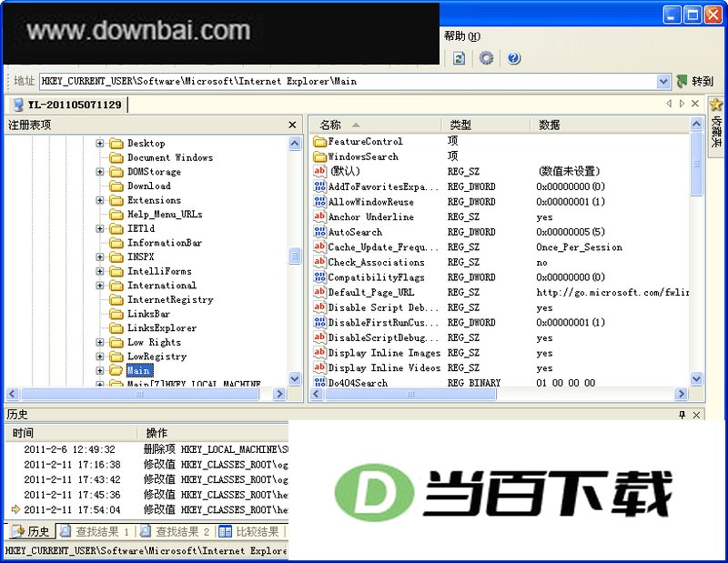
Task: Pin the 历史 panel with pushpin
Action: pyautogui.click(x=682, y=415)
